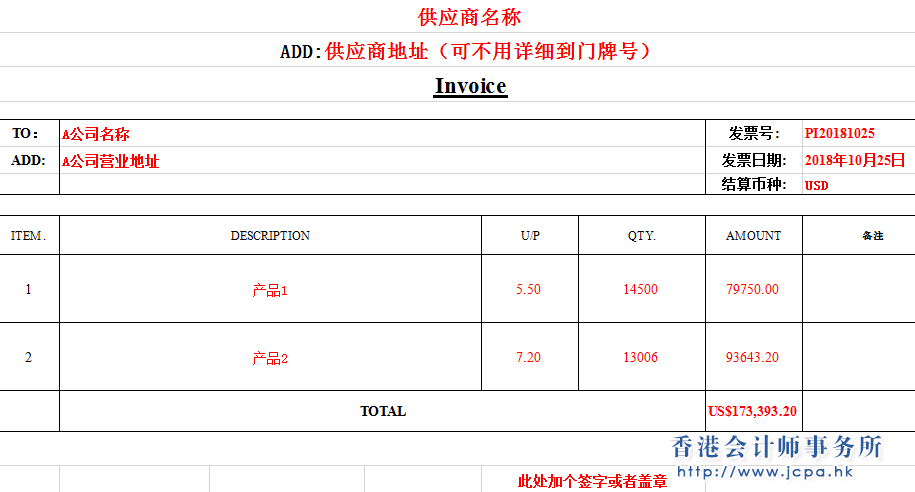
Task: Select the US$173,393.20 total amount cell
Action: (x=752, y=411)
